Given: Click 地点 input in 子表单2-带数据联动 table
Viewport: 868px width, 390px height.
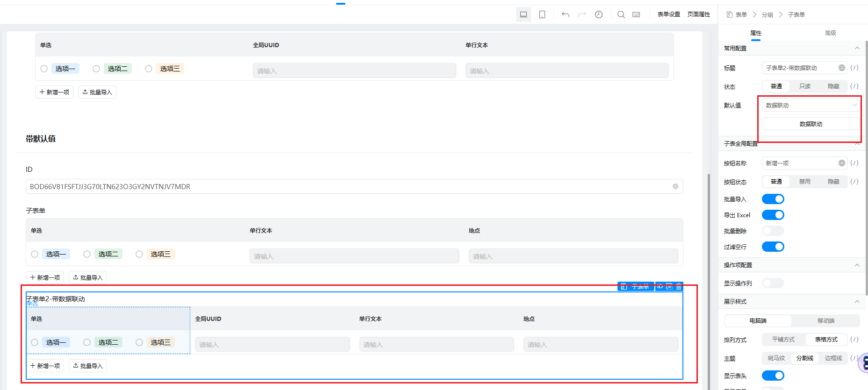Looking at the screenshot, I should point(601,344).
